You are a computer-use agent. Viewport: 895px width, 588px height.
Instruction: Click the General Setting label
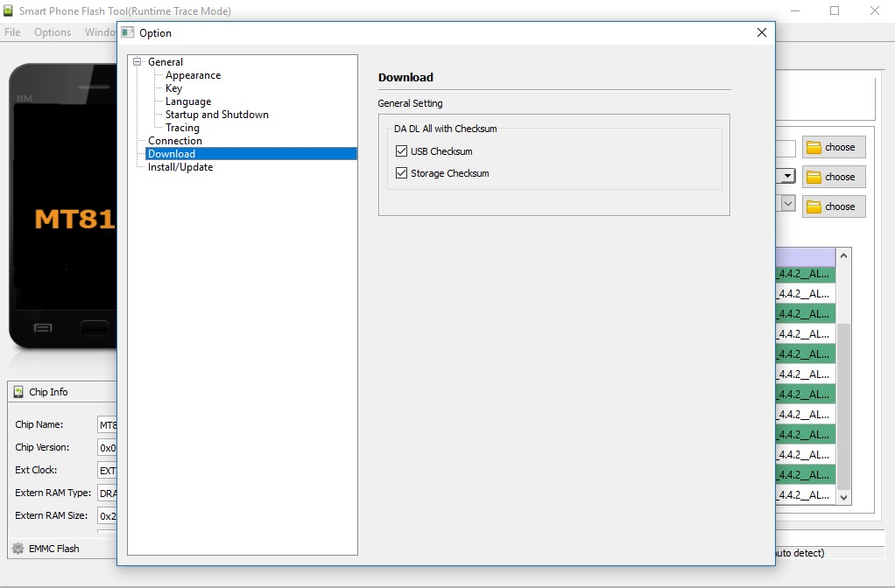[x=410, y=103]
